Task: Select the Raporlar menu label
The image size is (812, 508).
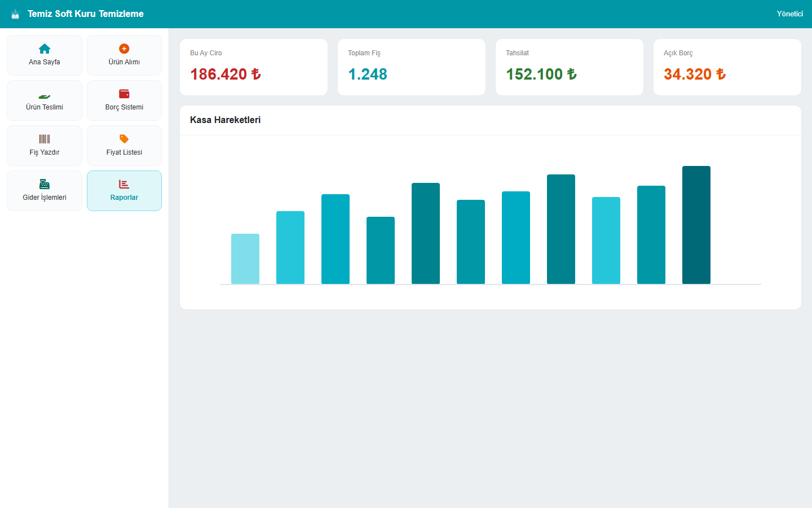Action: pyautogui.click(x=124, y=198)
